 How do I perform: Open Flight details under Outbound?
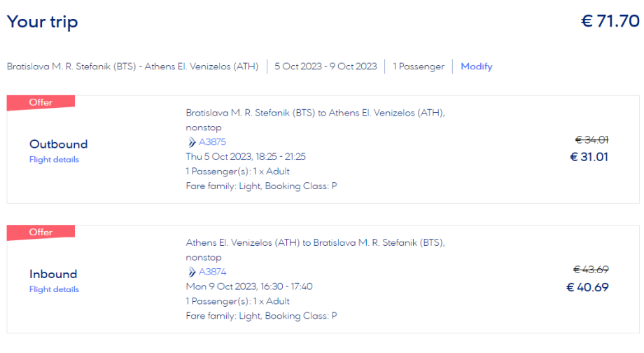point(54,160)
